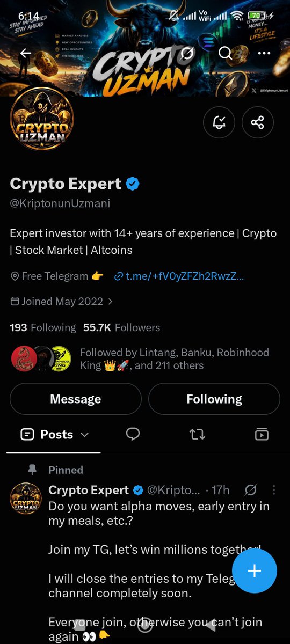Open the t.me Telegram link
This screenshot has width=290, height=644.
coord(179,276)
